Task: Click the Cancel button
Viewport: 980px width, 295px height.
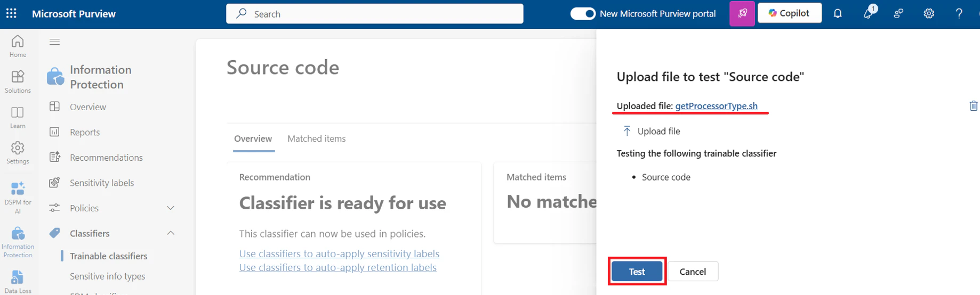Action: point(693,271)
